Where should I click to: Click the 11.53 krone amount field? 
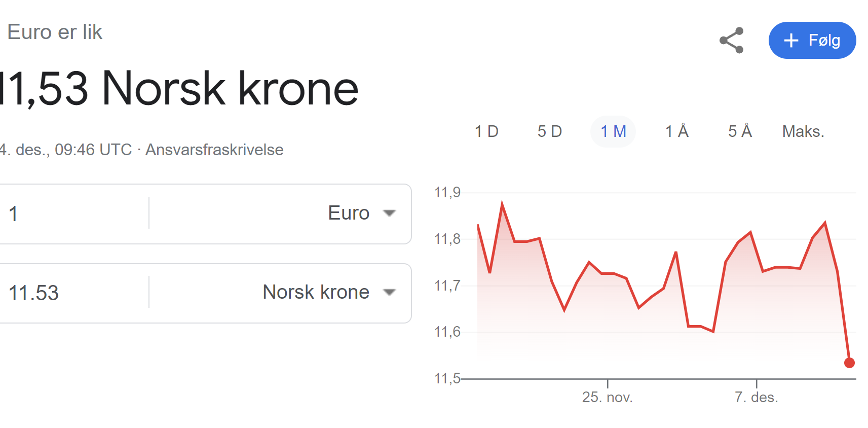74,293
